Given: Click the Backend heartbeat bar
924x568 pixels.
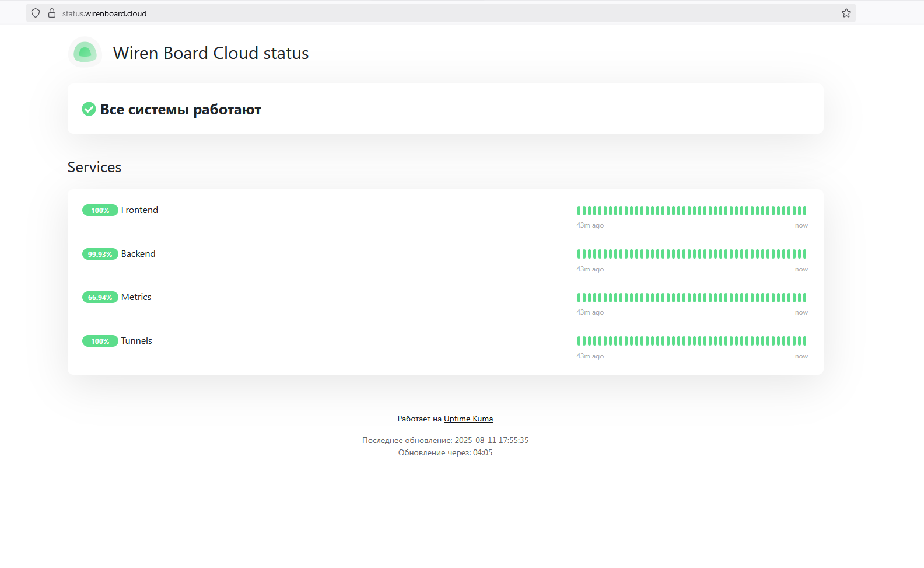Looking at the screenshot, I should click(x=692, y=254).
